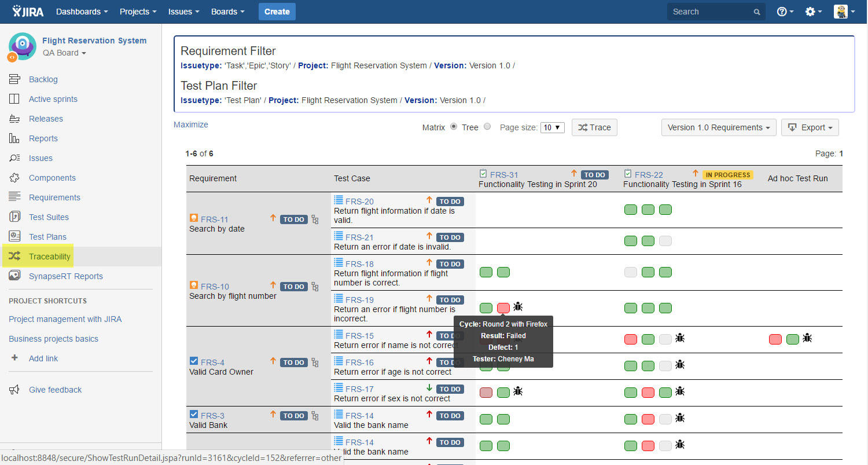The height and width of the screenshot is (465, 868).
Task: Open the Export dropdown menu
Action: (x=810, y=127)
